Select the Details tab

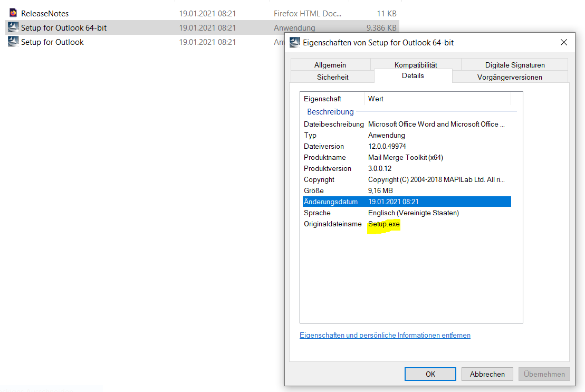[413, 76]
